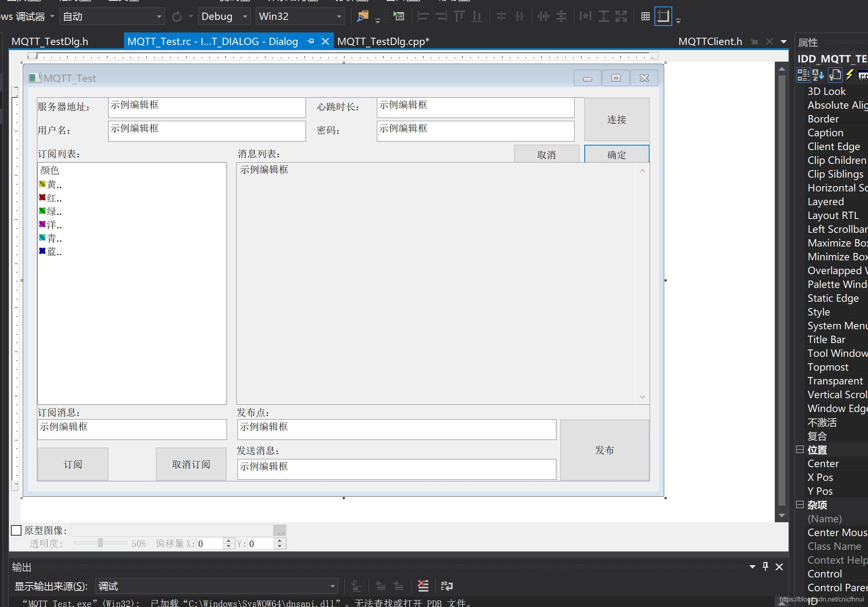This screenshot has width=868, height=607.
Task: Click the Align Tops icon in the dialog toolbar
Action: 459,16
